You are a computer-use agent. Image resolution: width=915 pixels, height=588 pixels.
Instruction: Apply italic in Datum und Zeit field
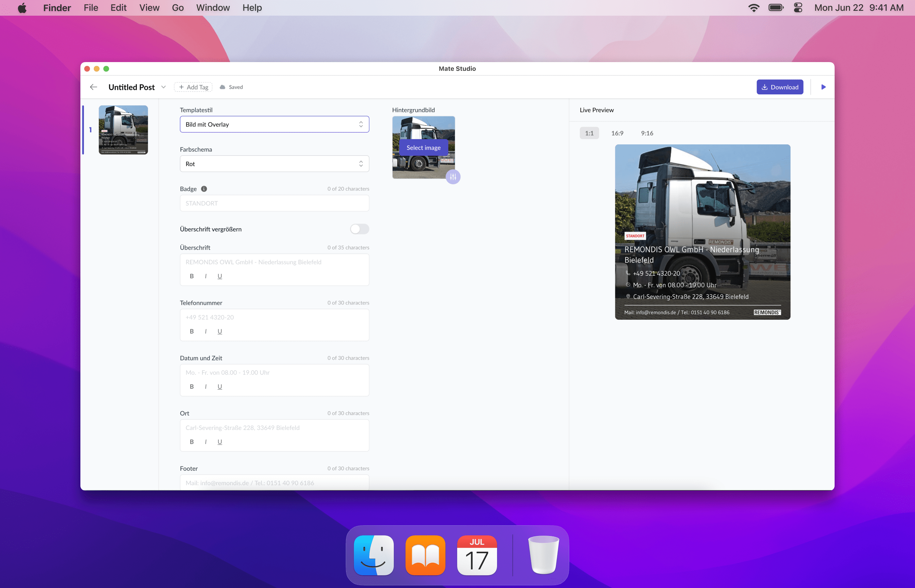(206, 386)
